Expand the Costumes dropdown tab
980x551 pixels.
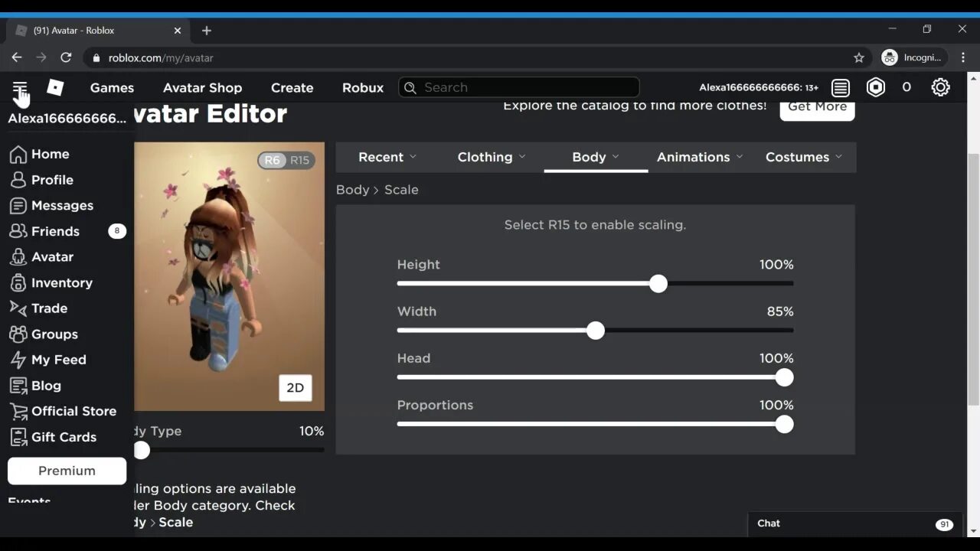click(804, 157)
